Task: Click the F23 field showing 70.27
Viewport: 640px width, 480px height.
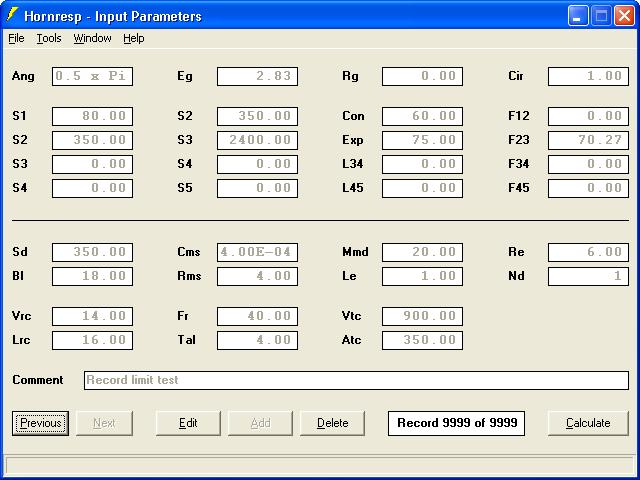Action: tap(588, 140)
